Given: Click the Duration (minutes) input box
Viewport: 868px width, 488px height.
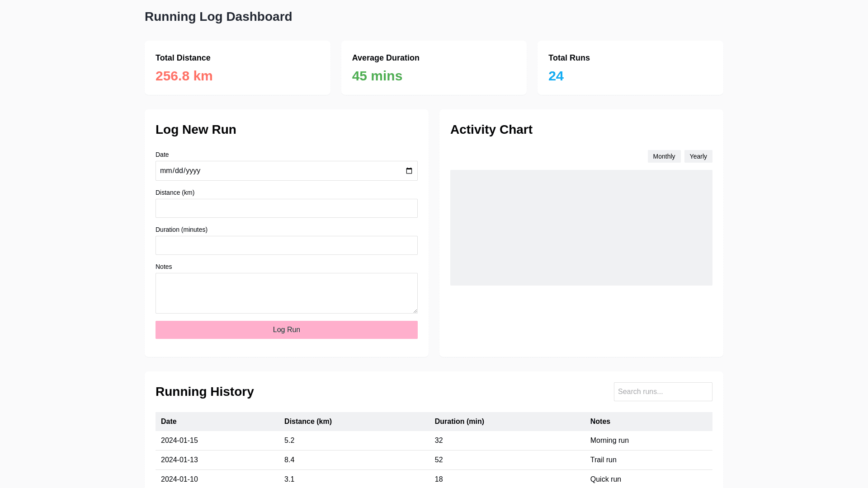Looking at the screenshot, I should pos(286,245).
